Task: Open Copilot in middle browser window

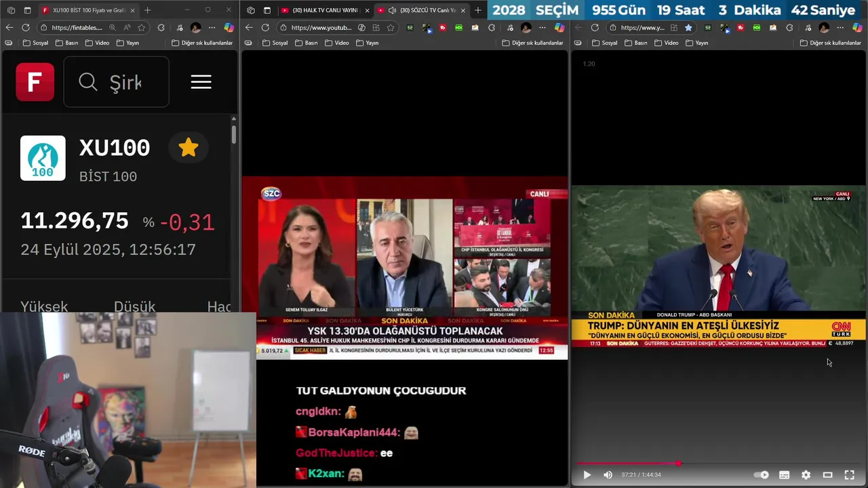Action: coord(559,27)
